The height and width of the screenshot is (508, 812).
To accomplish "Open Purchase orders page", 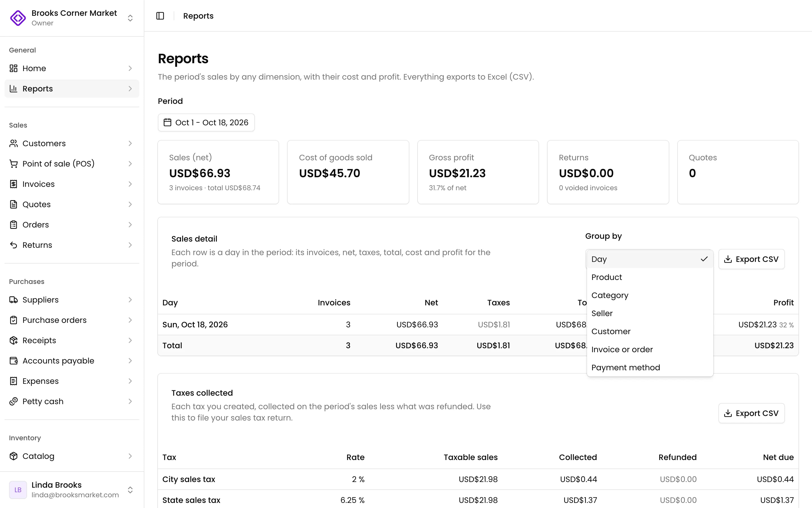I will coord(72,320).
